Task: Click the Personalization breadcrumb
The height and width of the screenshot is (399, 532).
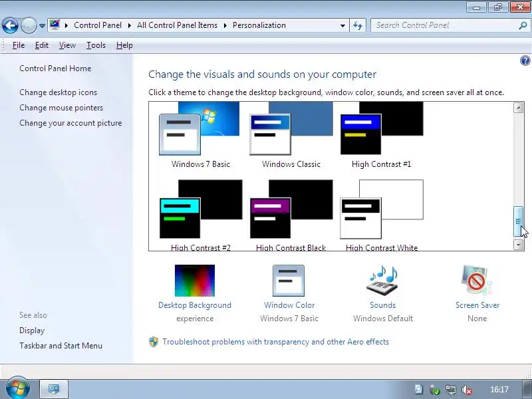Action: point(259,25)
